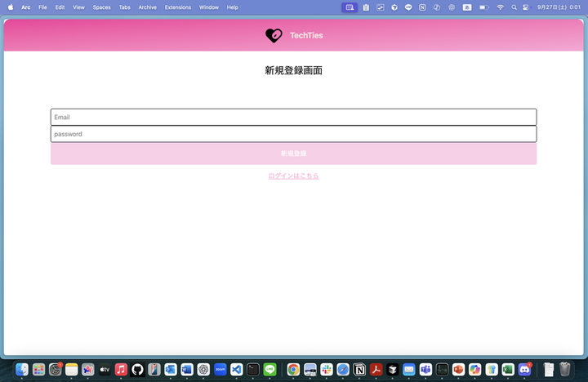Screen dimensions: 588x382
Task: Open GitHub Desktop from the Dock
Action: pos(138,370)
